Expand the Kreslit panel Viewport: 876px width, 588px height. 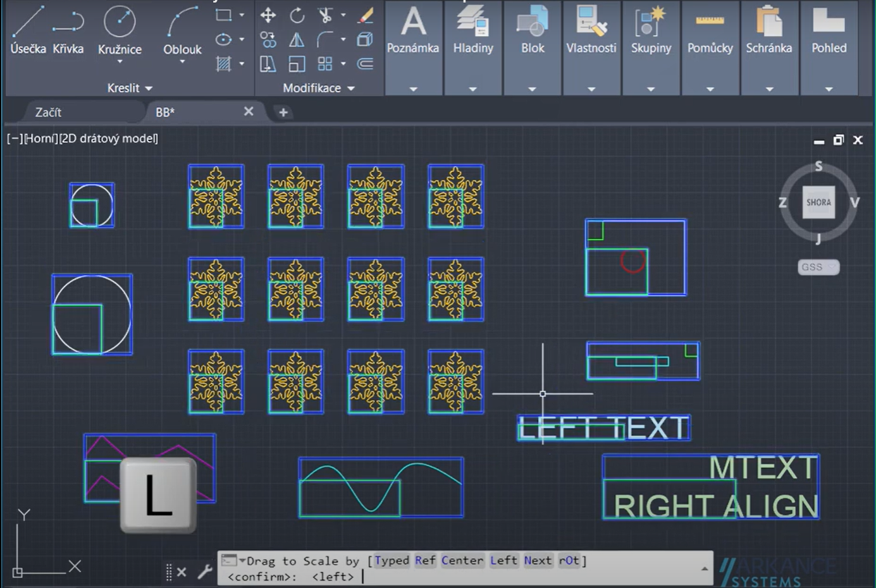[x=130, y=88]
